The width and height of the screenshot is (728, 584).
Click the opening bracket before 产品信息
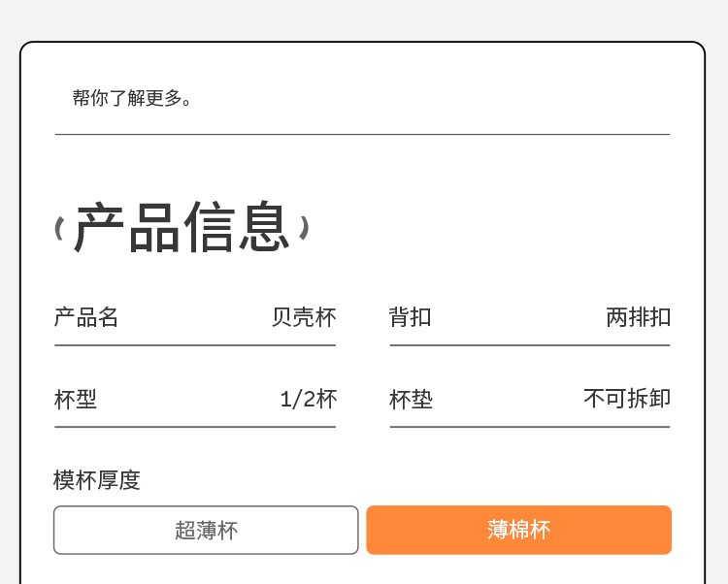(59, 229)
